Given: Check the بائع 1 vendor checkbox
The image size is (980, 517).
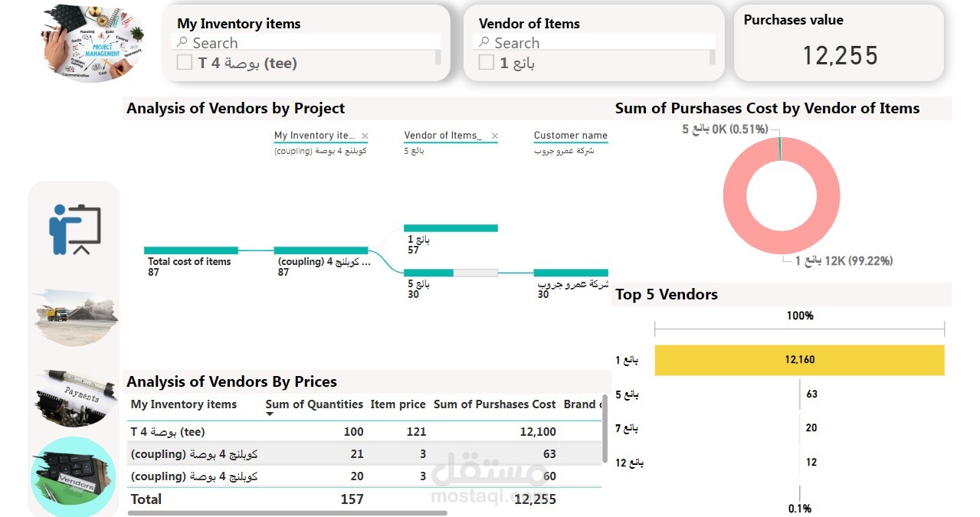Looking at the screenshot, I should (487, 63).
